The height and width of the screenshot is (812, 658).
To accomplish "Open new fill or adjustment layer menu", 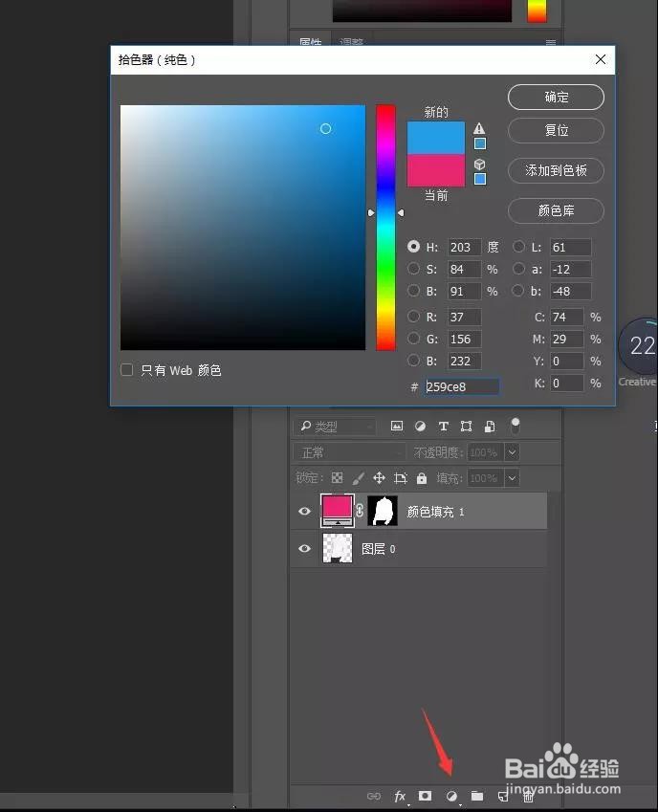I will (451, 796).
